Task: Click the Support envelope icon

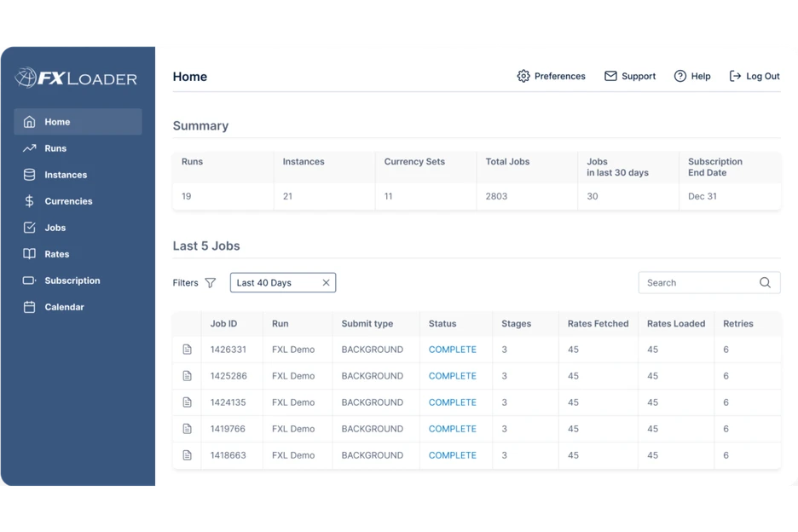Action: (610, 76)
